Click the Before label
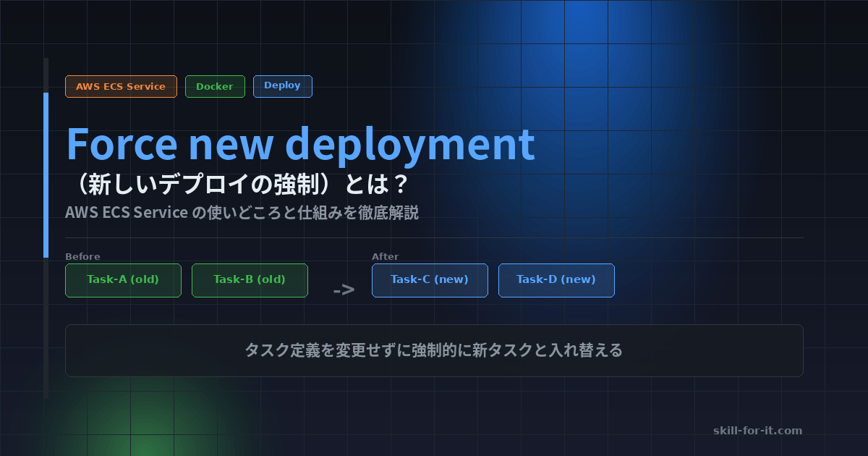868x456 pixels. tap(82, 256)
